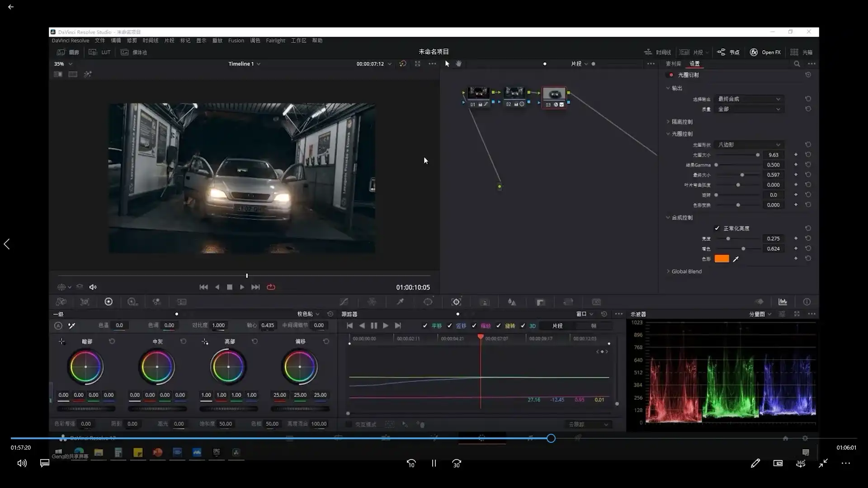Disable 平移 pan tracking checkbox
Viewport: 868px width, 488px height.
pyautogui.click(x=425, y=326)
